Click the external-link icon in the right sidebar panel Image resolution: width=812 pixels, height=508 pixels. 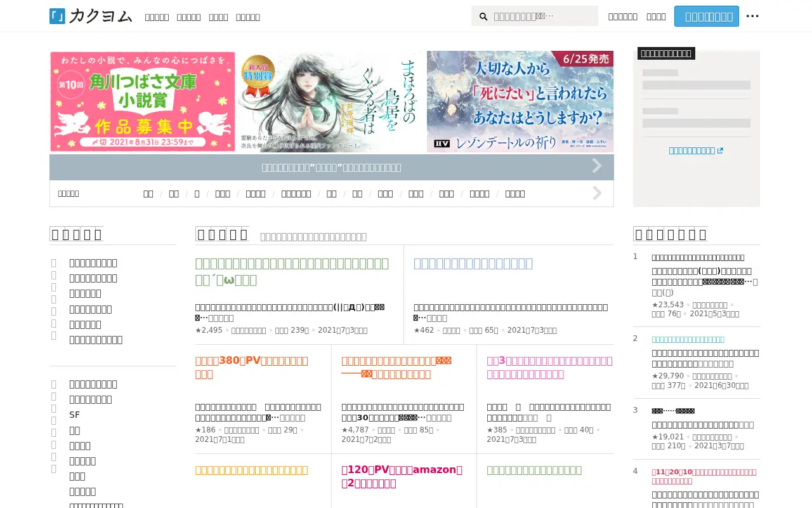[x=720, y=150]
